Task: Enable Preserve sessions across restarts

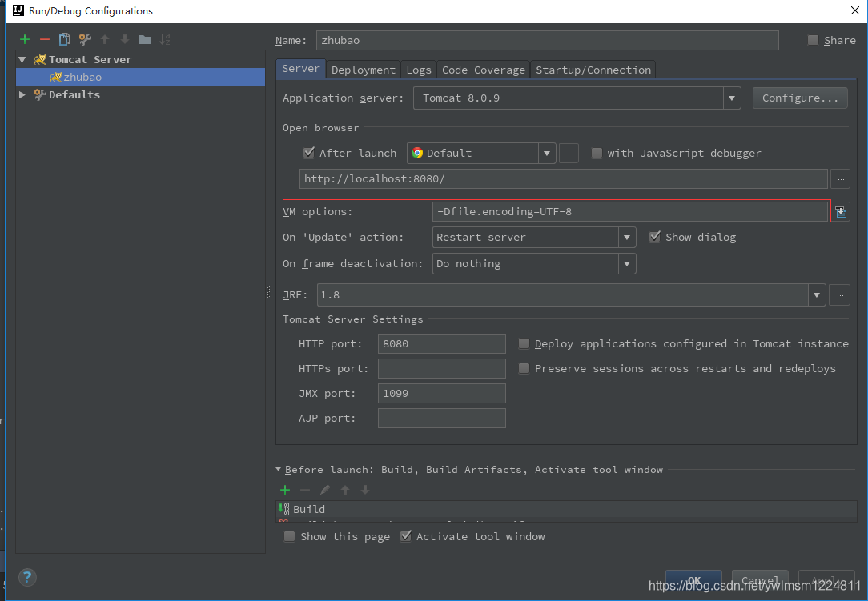Action: tap(524, 369)
